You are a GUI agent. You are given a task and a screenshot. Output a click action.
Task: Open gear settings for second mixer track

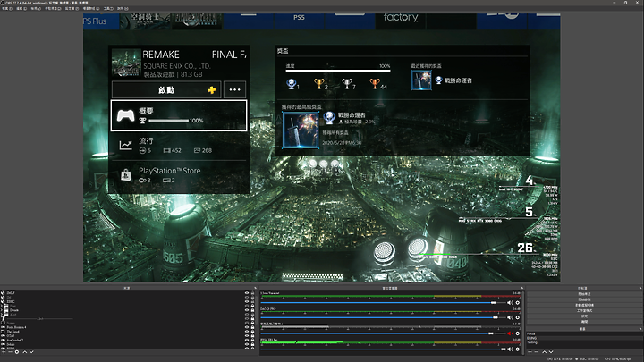tap(518, 317)
